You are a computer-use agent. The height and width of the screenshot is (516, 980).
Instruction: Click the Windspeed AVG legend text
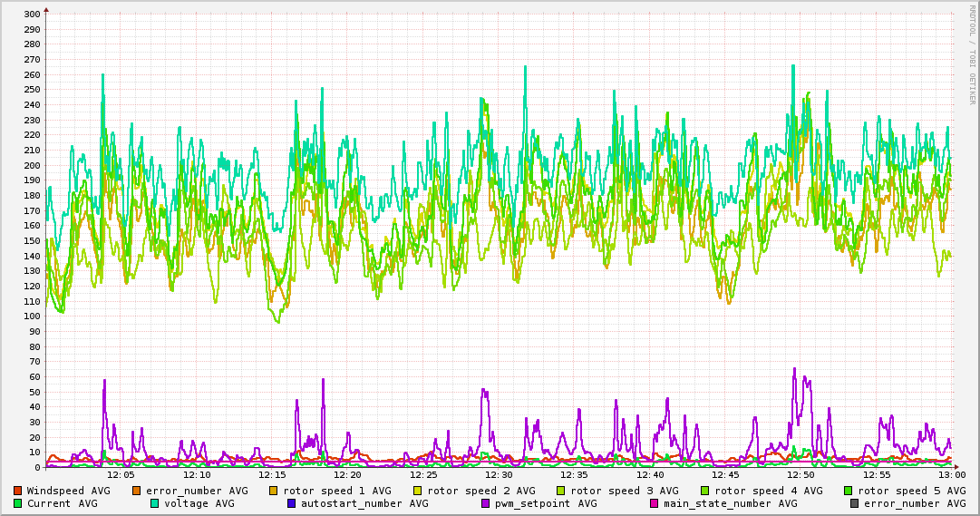click(68, 491)
